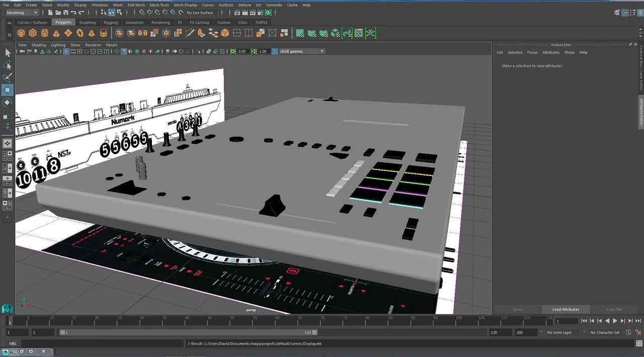Toggle select by object type mode
Screen dimensions: 644x357
click(x=112, y=13)
